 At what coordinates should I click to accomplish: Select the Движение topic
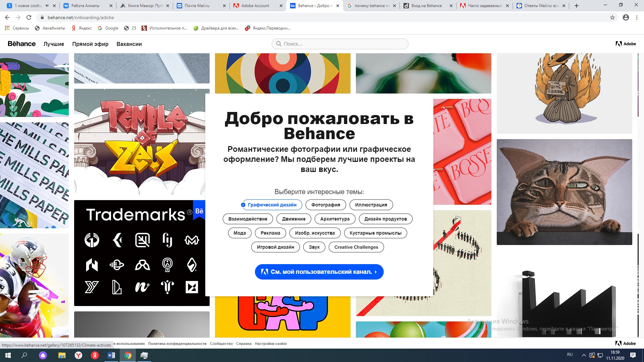click(293, 219)
